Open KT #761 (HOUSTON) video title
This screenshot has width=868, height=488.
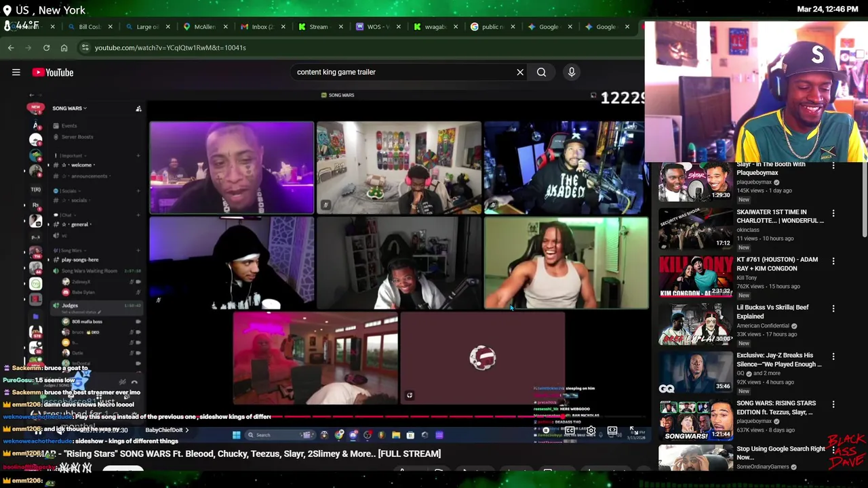point(777,264)
